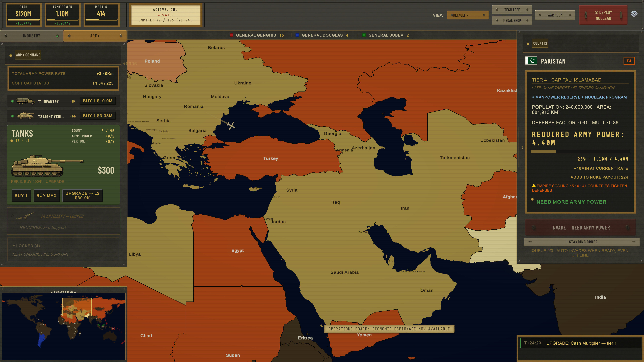The height and width of the screenshot is (362, 644).
Task: Click the T1 Infantry truck icon
Action: coord(25,101)
